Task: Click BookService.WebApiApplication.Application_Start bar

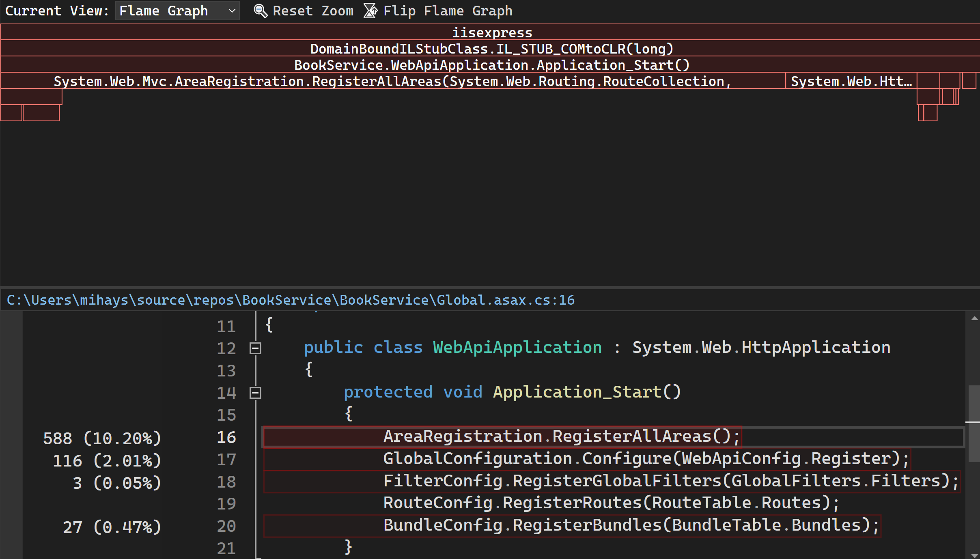Action: pyautogui.click(x=490, y=64)
